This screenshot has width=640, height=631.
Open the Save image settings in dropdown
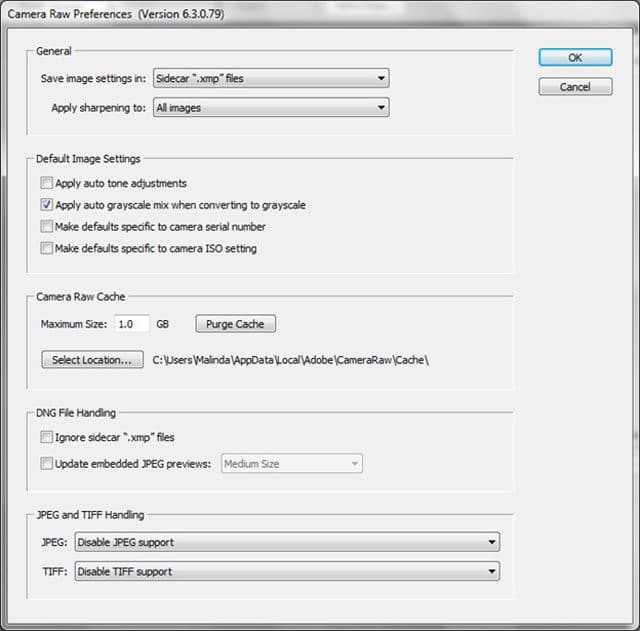pos(271,78)
